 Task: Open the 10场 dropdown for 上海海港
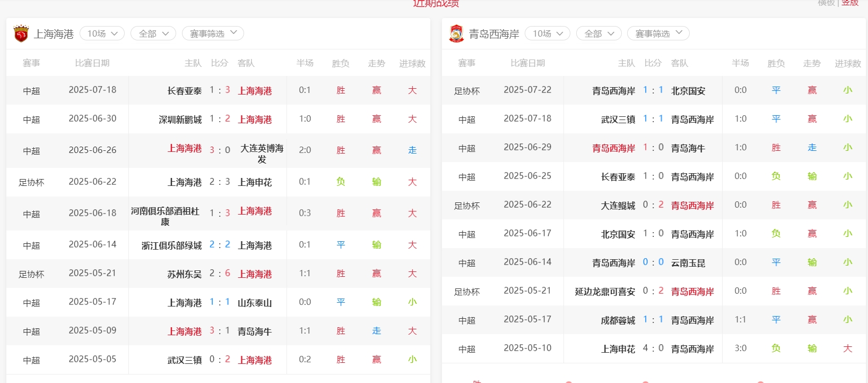coord(102,33)
